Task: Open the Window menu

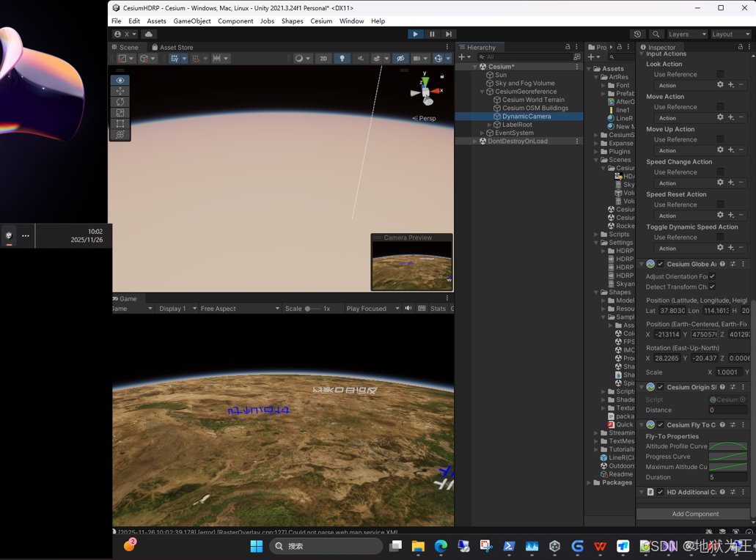Action: click(x=351, y=21)
